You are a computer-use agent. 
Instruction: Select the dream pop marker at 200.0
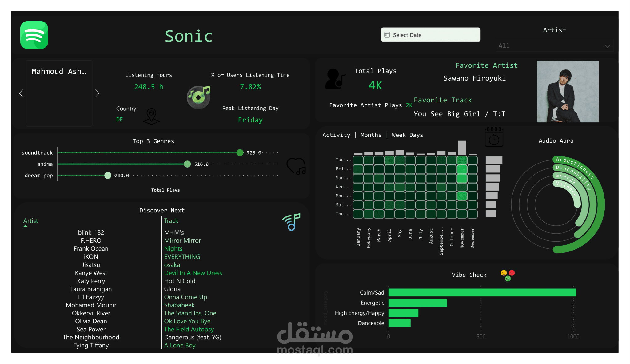click(108, 175)
